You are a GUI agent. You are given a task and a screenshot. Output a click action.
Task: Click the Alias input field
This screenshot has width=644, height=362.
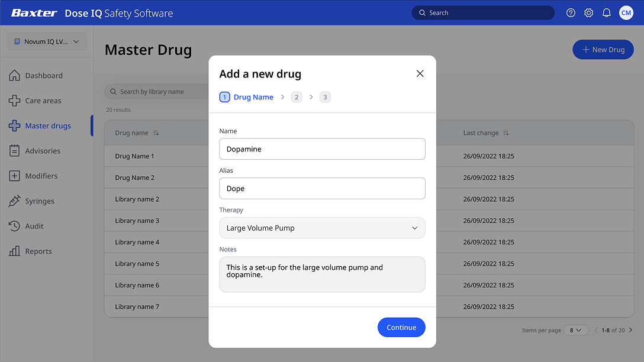pyautogui.click(x=322, y=188)
